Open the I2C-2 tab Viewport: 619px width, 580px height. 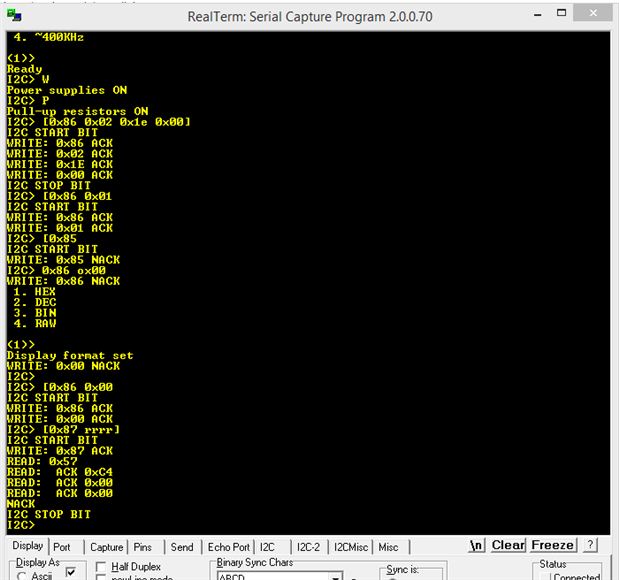308,547
